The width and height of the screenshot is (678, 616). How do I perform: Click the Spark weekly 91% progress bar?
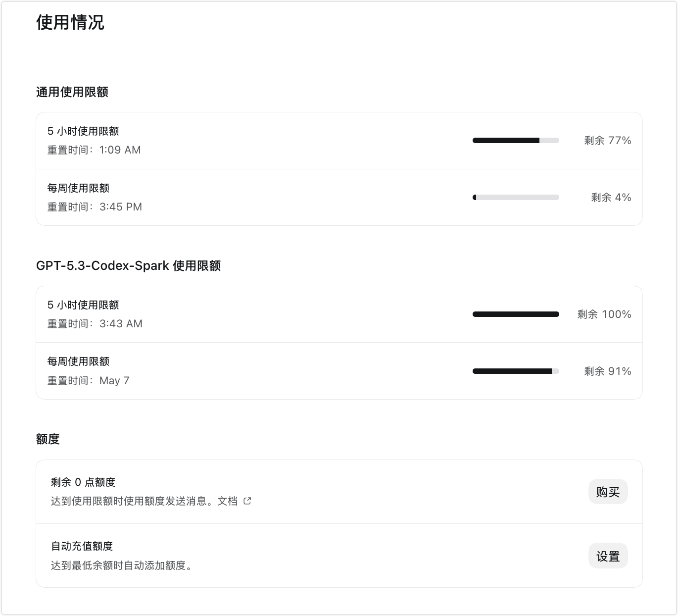[516, 371]
